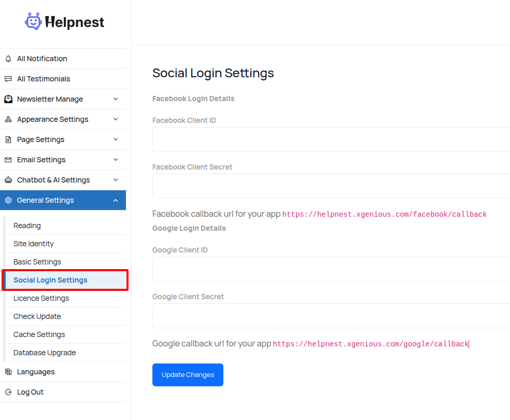
Task: Click the Newsletter Manage envelope icon
Action: 8,99
